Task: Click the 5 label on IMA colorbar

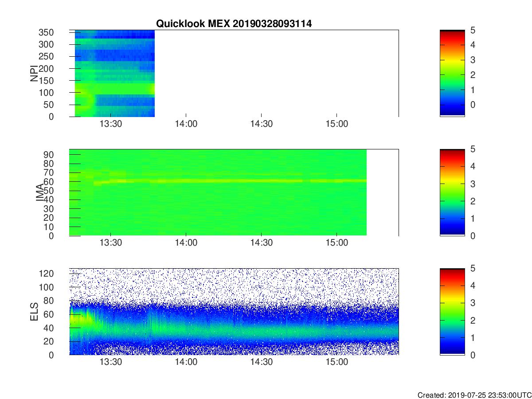Action: tap(473, 149)
